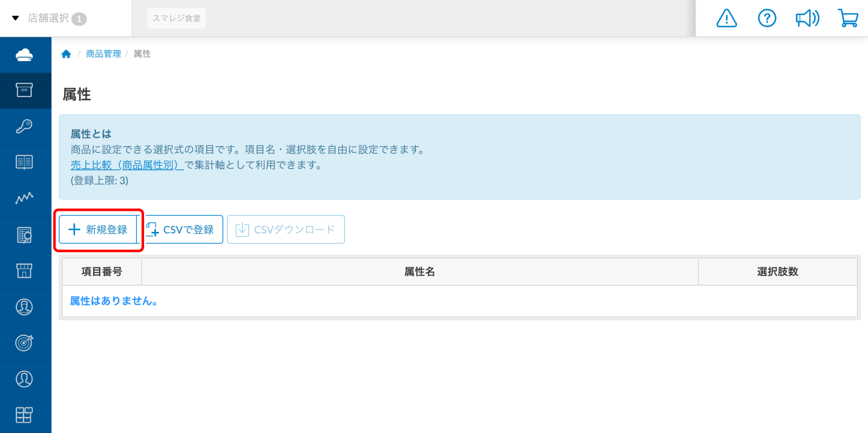Click the warning triangle icon
Viewport: 868px width, 433px height.
click(x=727, y=18)
